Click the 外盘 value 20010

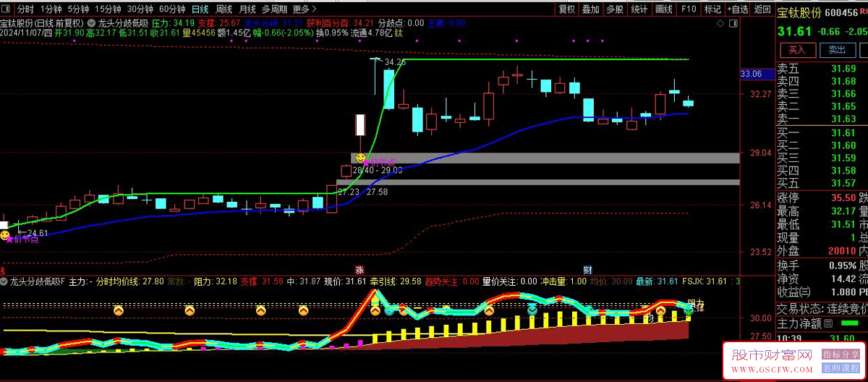point(841,250)
